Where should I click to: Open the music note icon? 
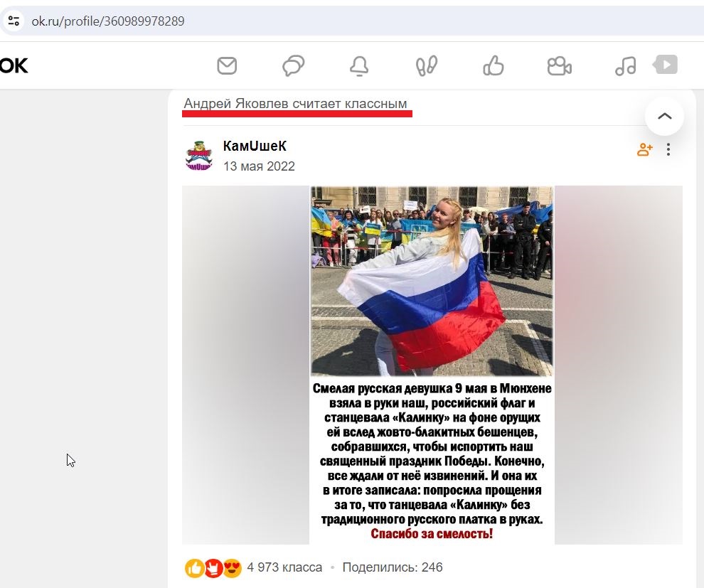pos(626,66)
